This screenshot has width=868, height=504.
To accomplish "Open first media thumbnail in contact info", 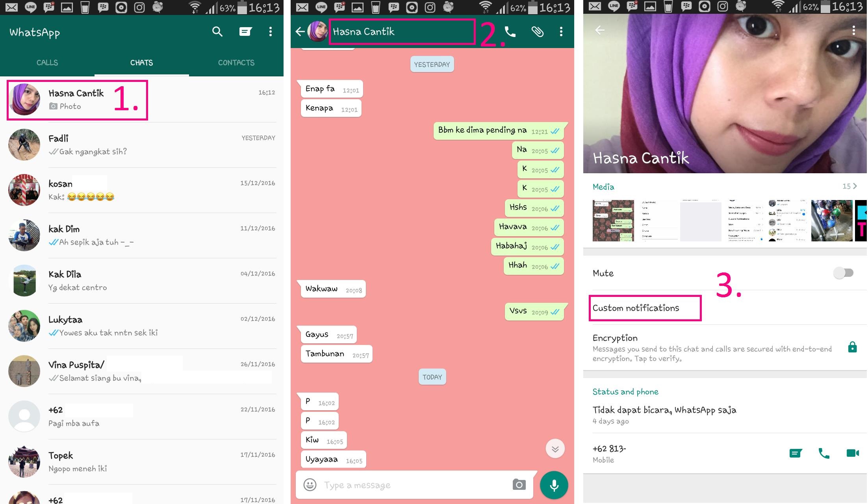I will 613,220.
